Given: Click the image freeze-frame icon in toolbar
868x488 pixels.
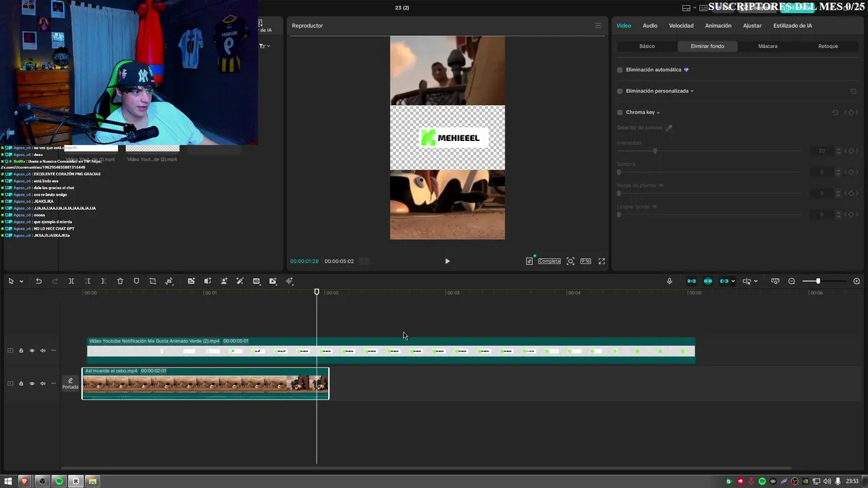Looking at the screenshot, I should [191, 281].
